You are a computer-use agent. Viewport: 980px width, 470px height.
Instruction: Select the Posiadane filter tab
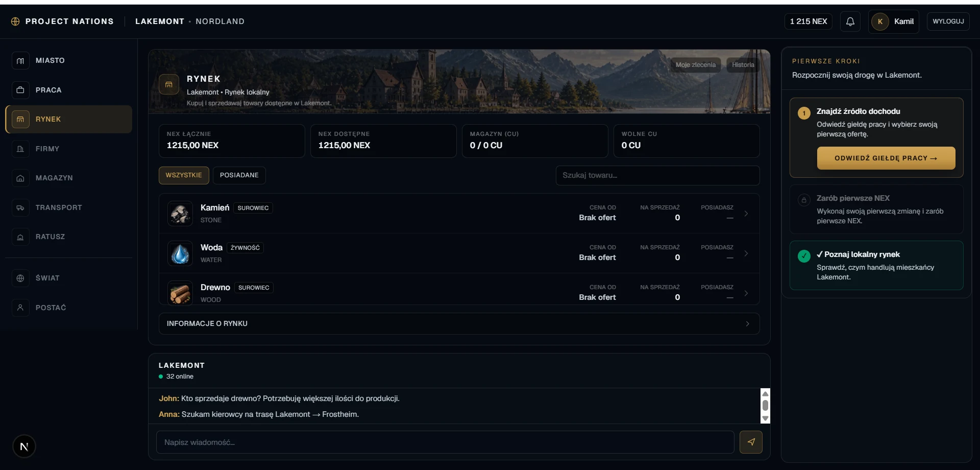coord(239,175)
